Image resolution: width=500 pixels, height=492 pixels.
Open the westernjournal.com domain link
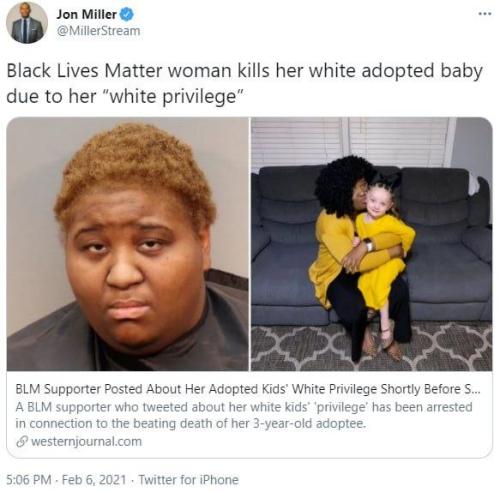86,441
